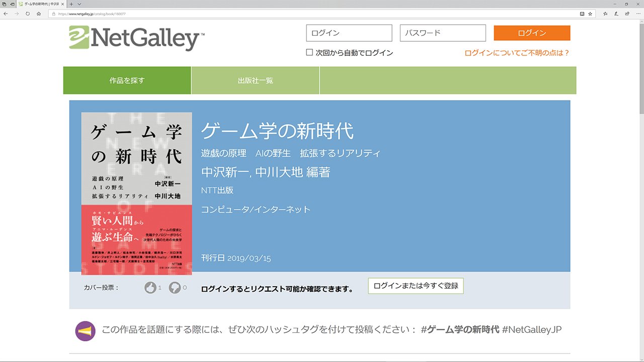Click the ログイン username input field
The image size is (644, 362).
tap(349, 33)
